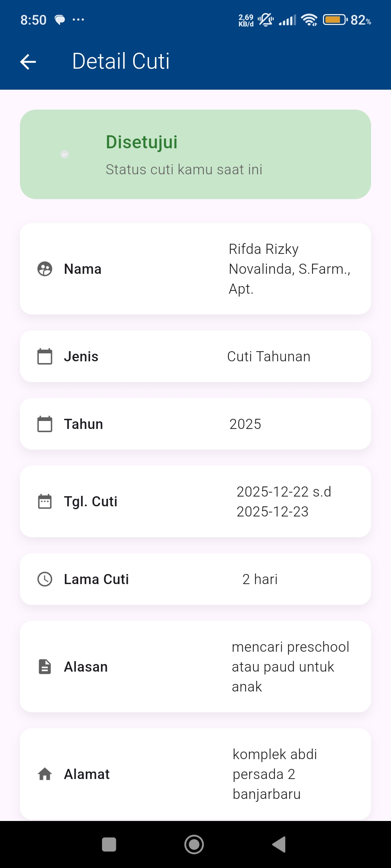
Task: Tap the Disetujui status heading
Action: (142, 142)
